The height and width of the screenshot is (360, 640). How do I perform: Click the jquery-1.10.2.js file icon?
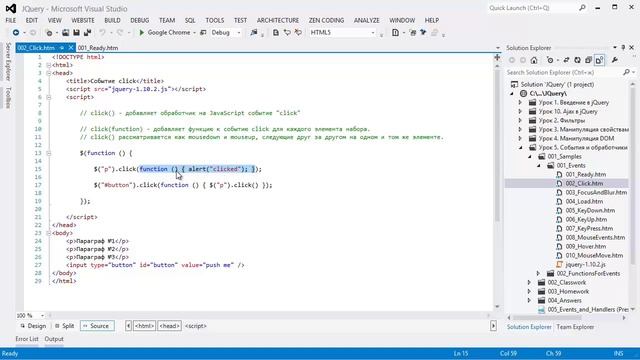559,264
